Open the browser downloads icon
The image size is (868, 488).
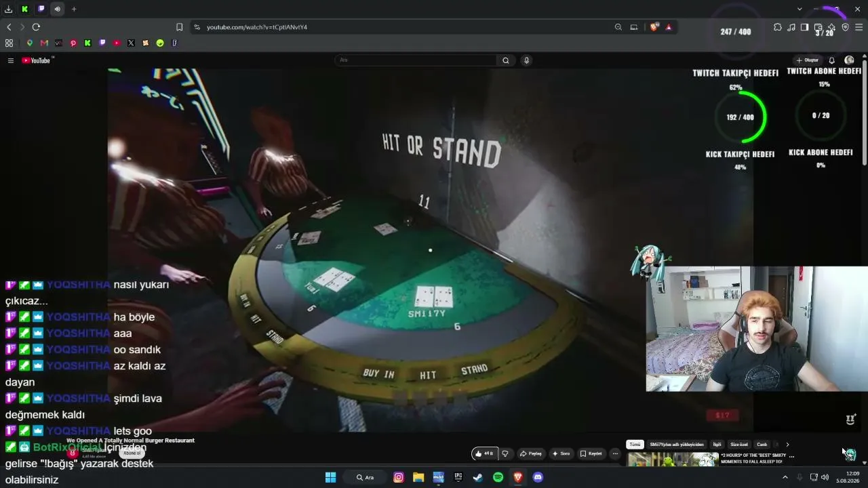click(8, 9)
